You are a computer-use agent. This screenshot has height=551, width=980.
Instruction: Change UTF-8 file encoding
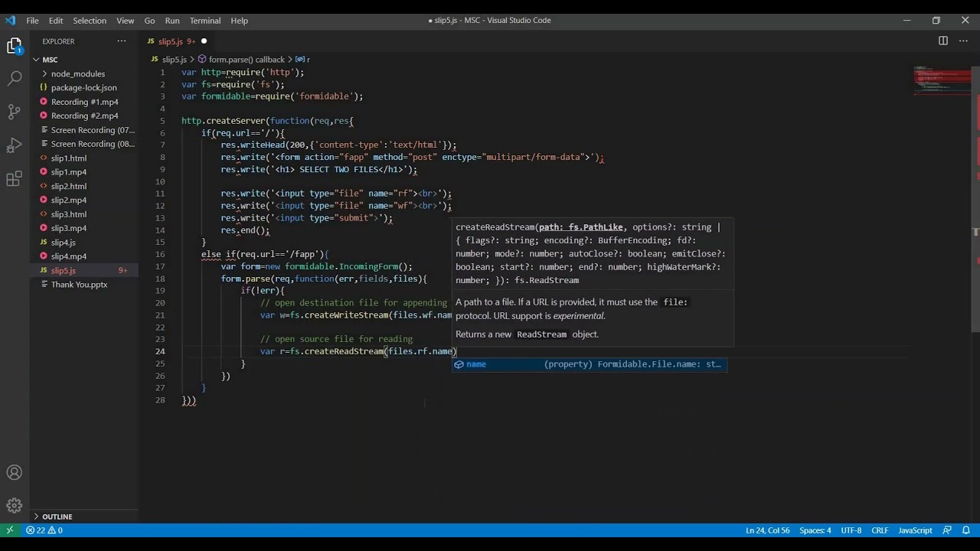click(851, 530)
